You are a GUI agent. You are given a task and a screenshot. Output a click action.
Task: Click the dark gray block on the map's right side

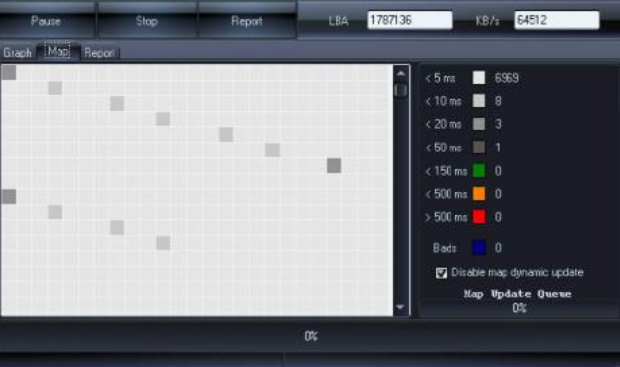334,165
